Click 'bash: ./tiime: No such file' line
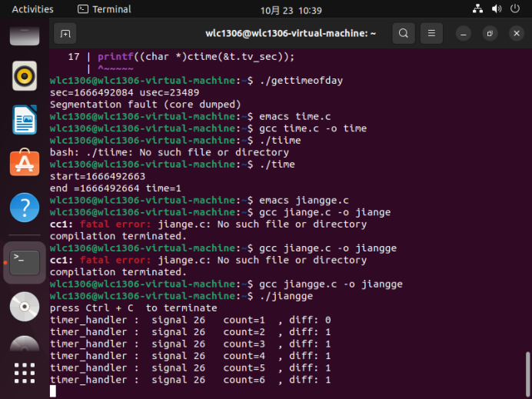Screen dimensions: 532x399 click(169, 152)
